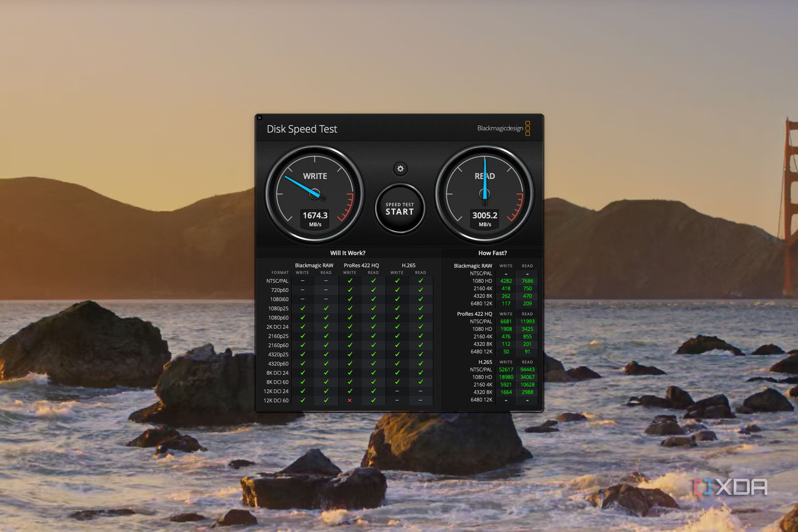Select the Blackmagic RAW 4320 8K write value 262
798x532 pixels.
tap(506, 296)
